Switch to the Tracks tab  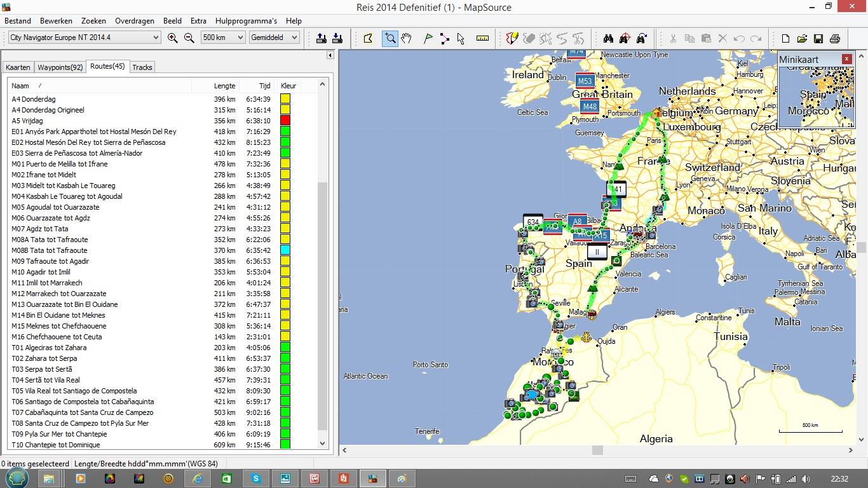coord(142,67)
